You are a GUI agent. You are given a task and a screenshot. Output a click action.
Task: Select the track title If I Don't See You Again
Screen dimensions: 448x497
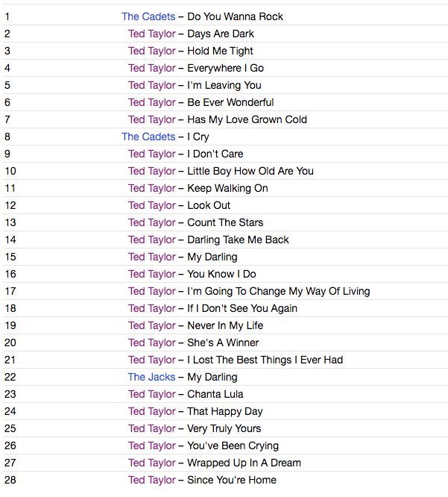coord(242,308)
